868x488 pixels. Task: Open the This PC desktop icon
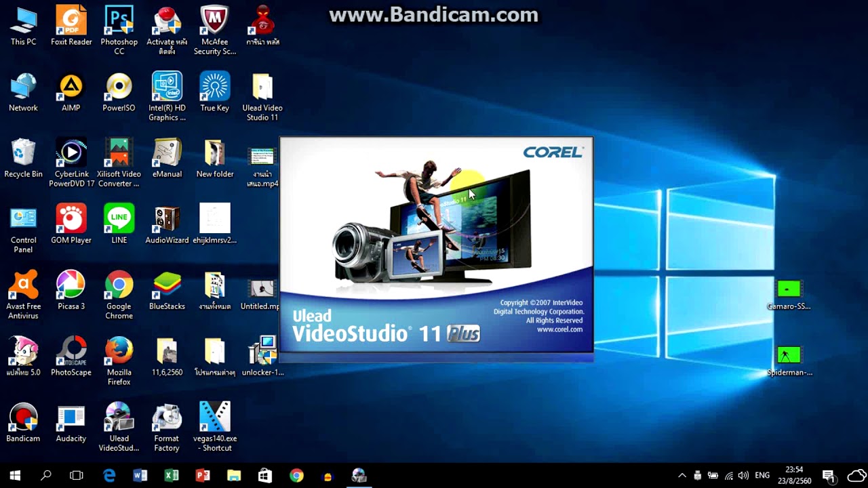click(23, 27)
